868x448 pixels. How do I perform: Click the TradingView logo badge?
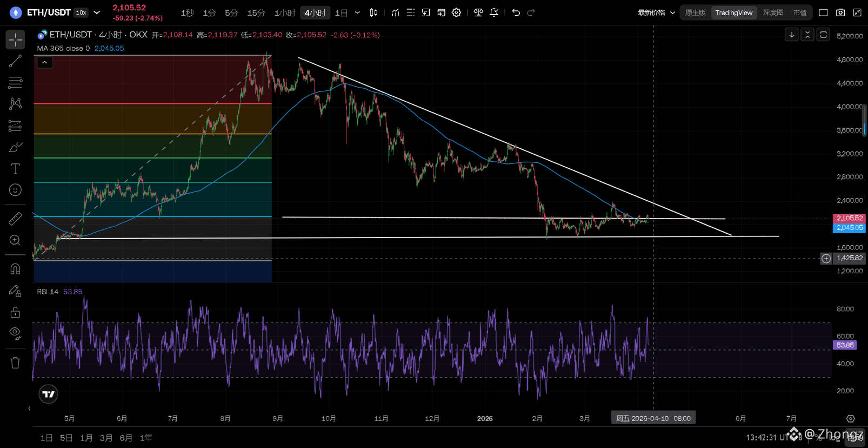pos(48,394)
